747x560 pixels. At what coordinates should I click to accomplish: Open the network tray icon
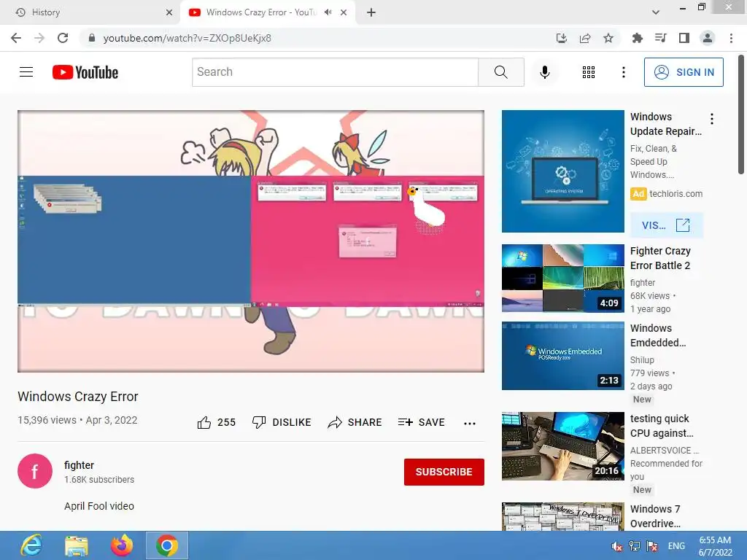635,546
